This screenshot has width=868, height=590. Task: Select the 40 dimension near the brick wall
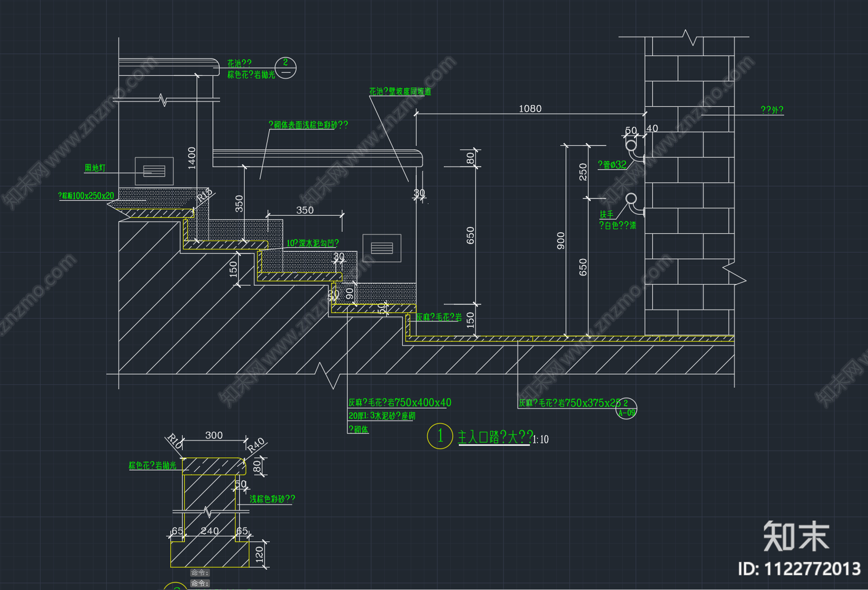pos(652,129)
